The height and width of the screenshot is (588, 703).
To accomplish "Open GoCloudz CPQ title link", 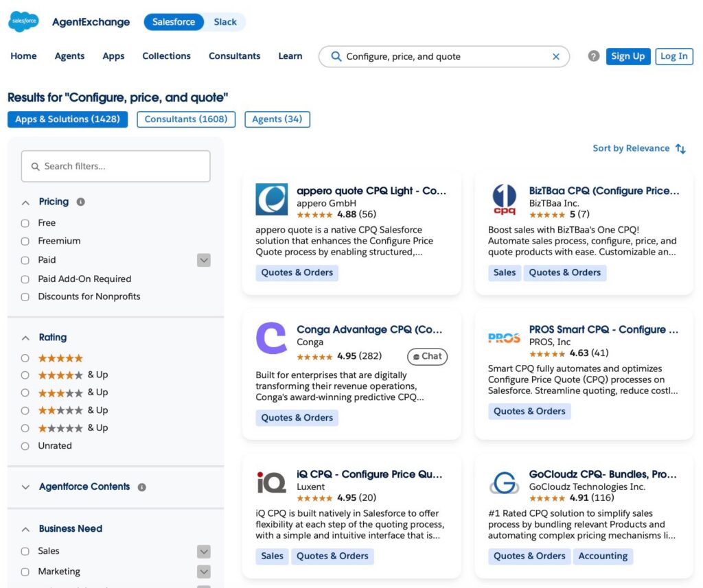I will (603, 475).
